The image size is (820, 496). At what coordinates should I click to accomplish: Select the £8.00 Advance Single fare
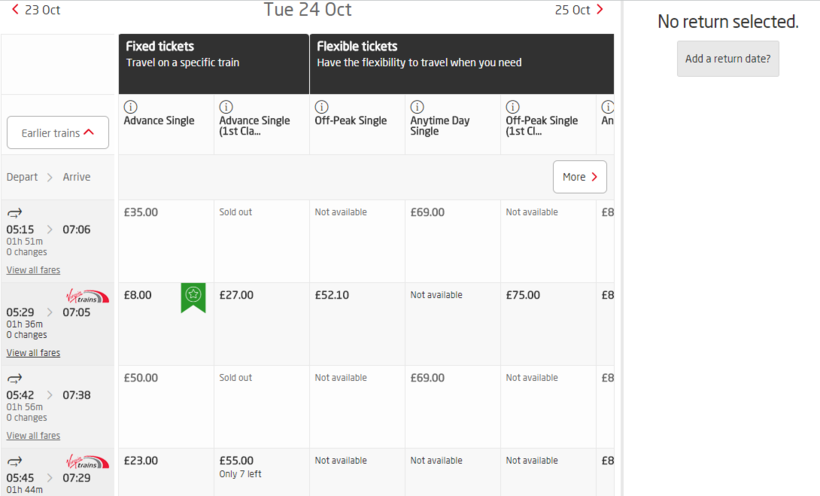138,295
